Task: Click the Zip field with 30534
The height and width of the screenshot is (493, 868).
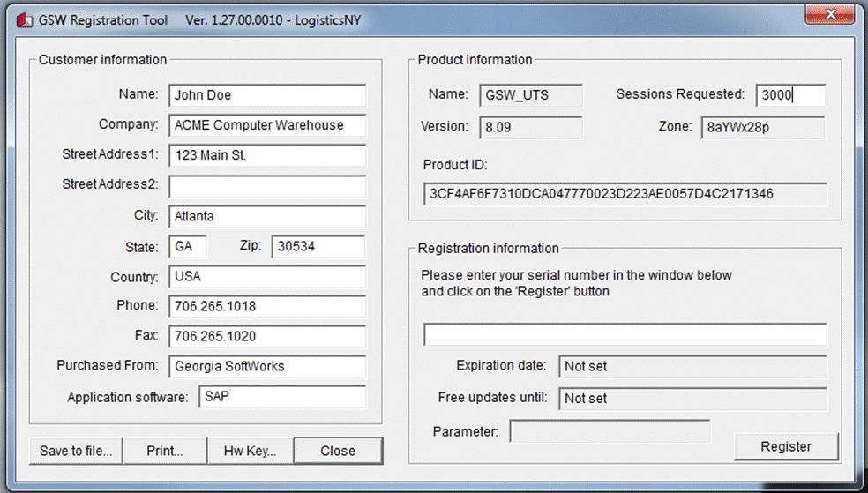Action: (318, 246)
